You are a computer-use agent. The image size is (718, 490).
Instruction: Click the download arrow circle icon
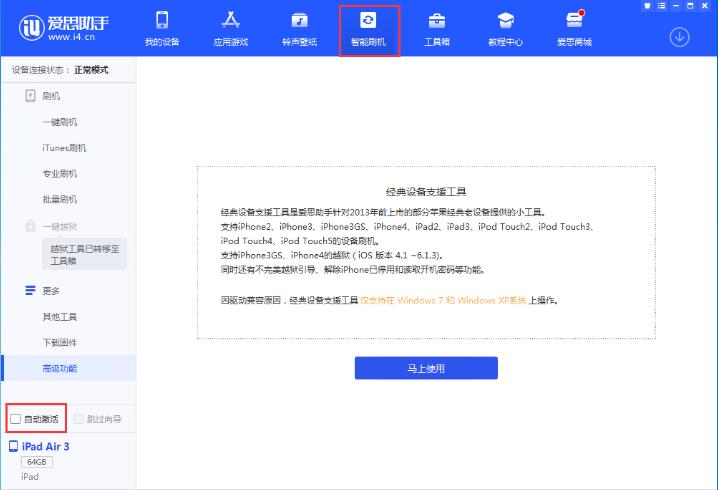point(679,37)
